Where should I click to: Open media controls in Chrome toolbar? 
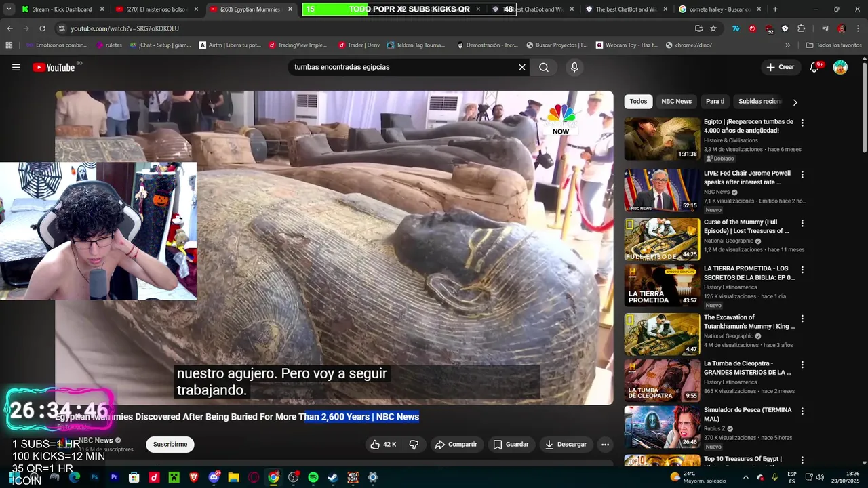pyautogui.click(x=825, y=28)
